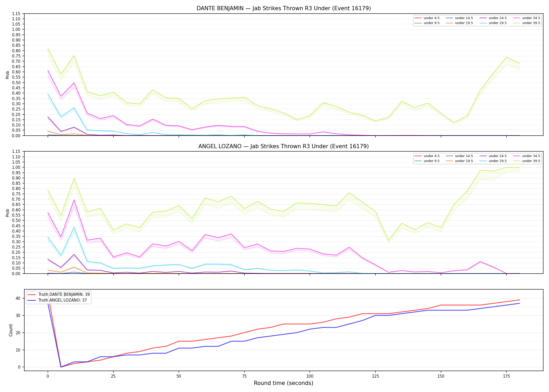Click the Count axis tick 10
The width and height of the screenshot is (549, 392).
pyautogui.click(x=18, y=350)
